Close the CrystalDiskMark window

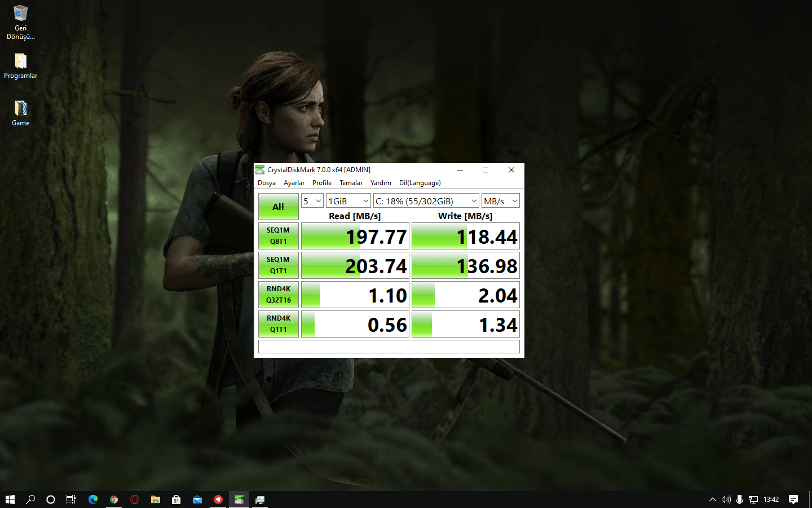click(x=511, y=170)
